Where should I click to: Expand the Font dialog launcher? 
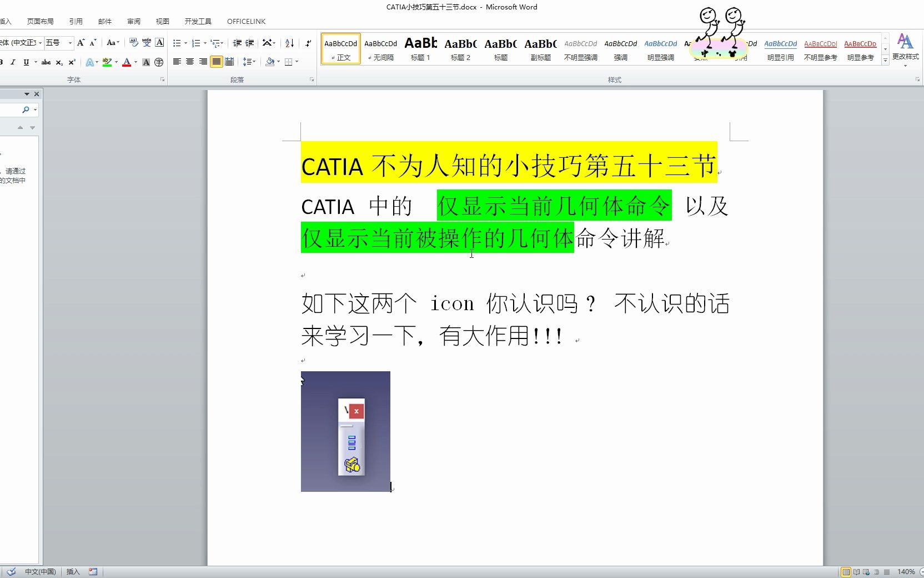click(163, 80)
